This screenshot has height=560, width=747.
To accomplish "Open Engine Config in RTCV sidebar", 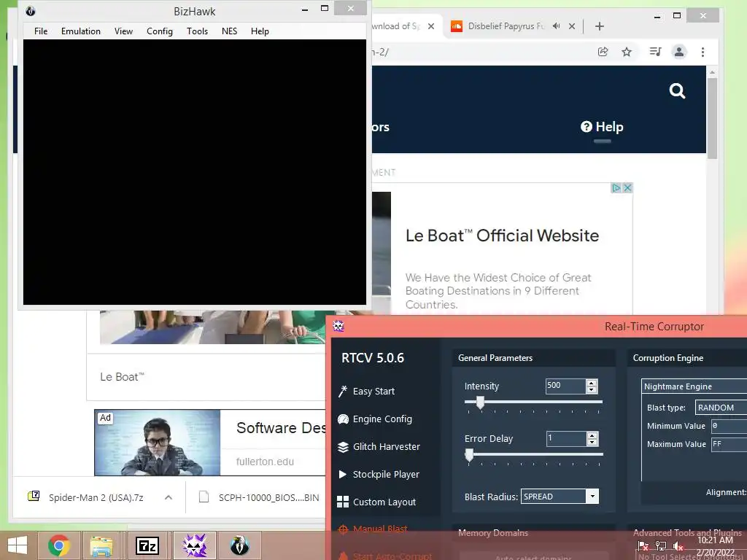I will click(x=376, y=419).
